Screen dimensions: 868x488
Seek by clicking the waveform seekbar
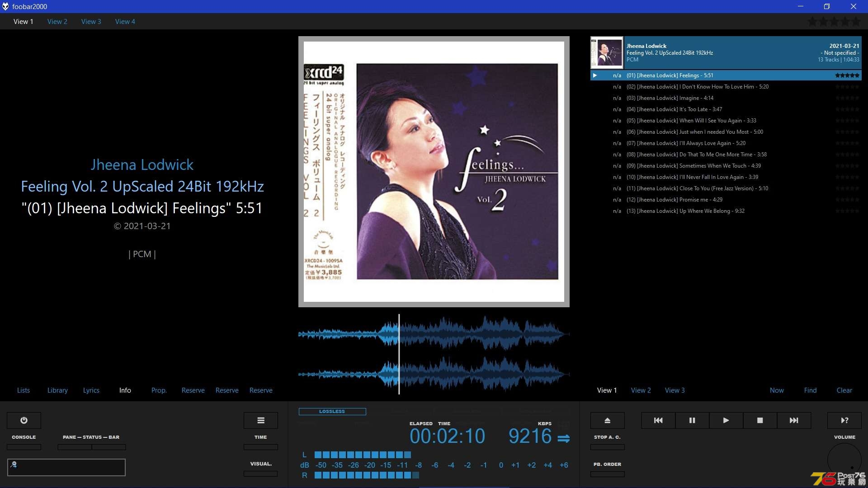434,354
